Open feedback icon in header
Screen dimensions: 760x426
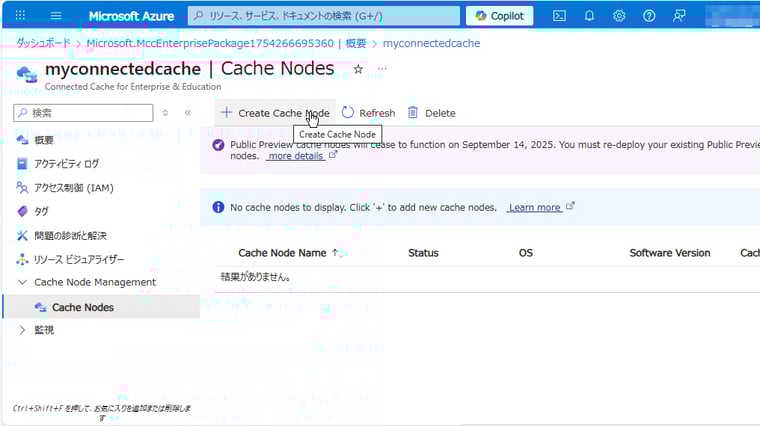679,16
